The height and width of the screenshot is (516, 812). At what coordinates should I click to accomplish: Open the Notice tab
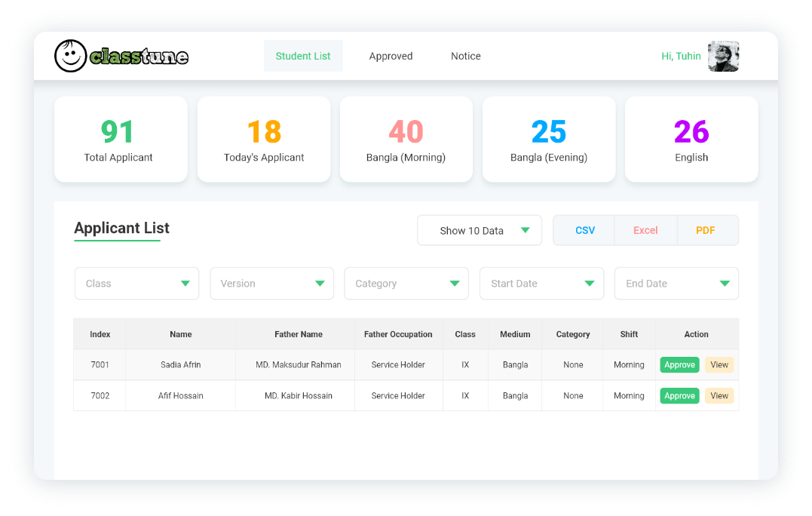465,56
